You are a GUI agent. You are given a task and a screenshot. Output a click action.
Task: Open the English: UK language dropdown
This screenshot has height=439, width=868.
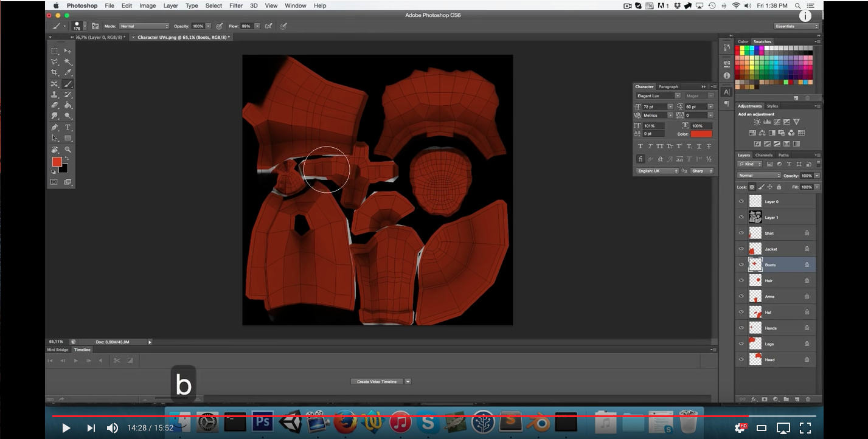coord(657,171)
